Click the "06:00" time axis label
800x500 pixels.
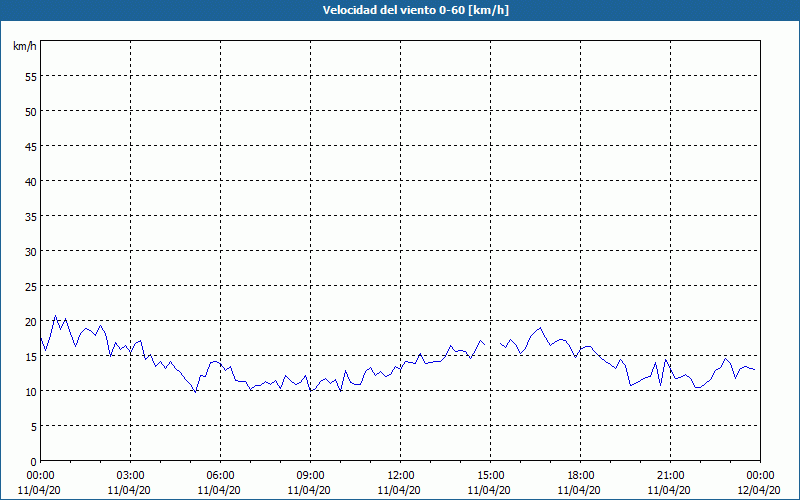220,476
